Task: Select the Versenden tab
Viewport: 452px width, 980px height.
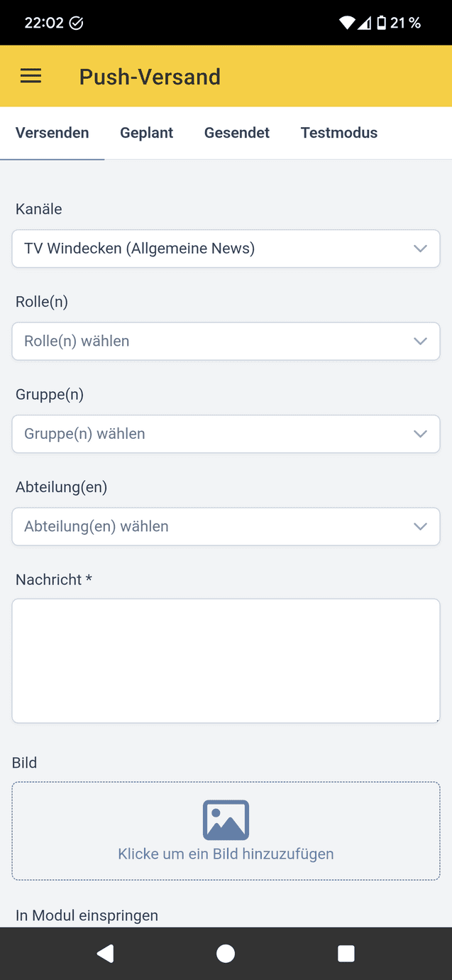Action: (53, 133)
